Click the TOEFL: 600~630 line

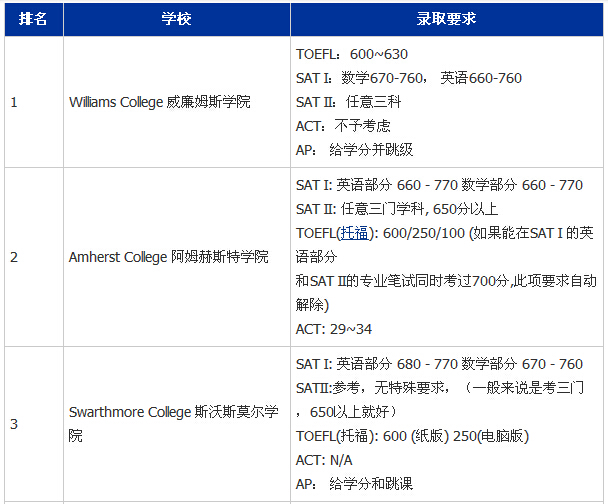352,54
